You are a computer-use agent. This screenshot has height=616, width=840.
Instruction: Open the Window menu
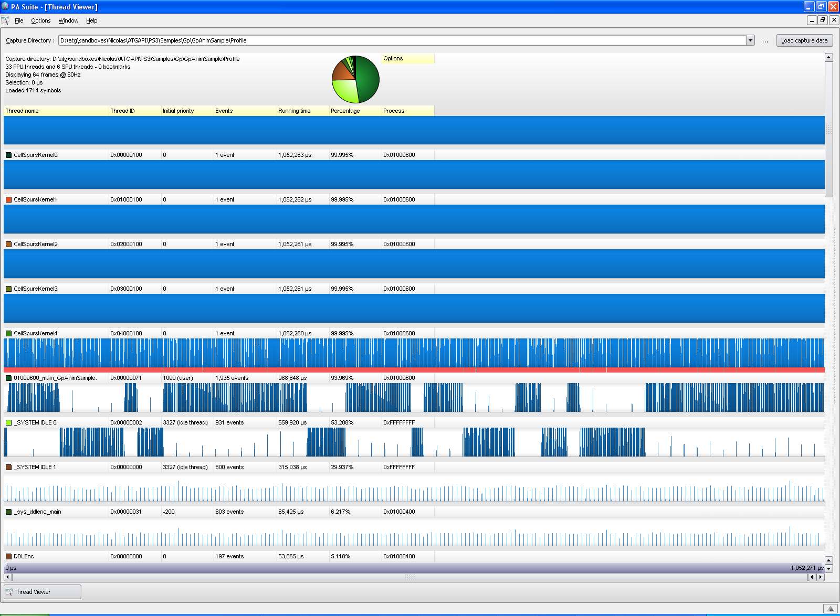pyautogui.click(x=68, y=20)
